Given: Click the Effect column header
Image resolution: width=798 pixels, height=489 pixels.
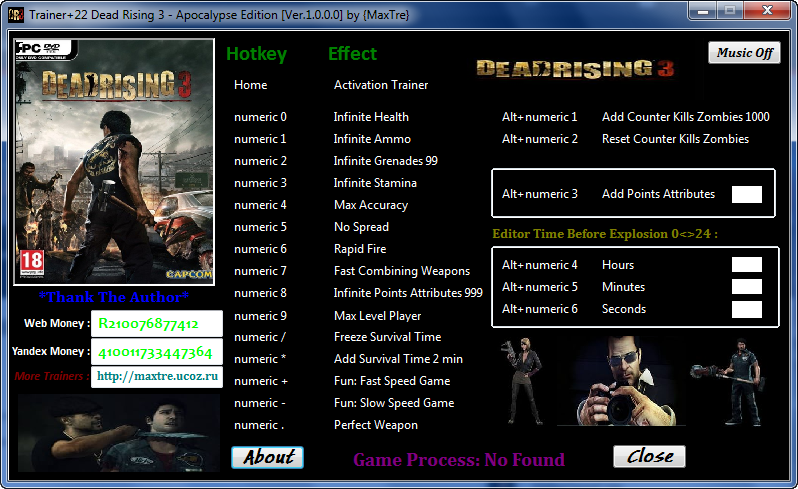Looking at the screenshot, I should coord(352,53).
